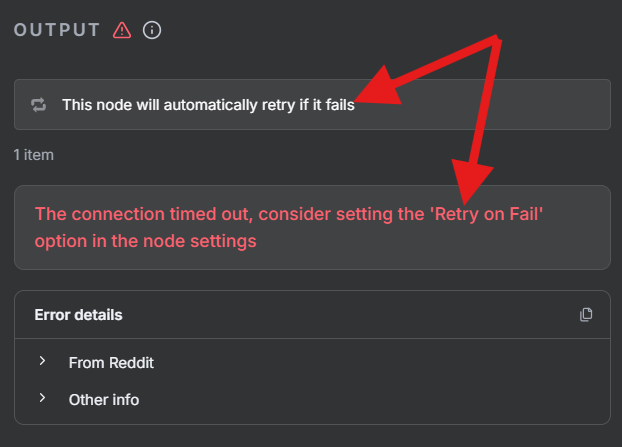The image size is (622, 447).
Task: Click the OUTPUT panel heading
Action: point(57,30)
